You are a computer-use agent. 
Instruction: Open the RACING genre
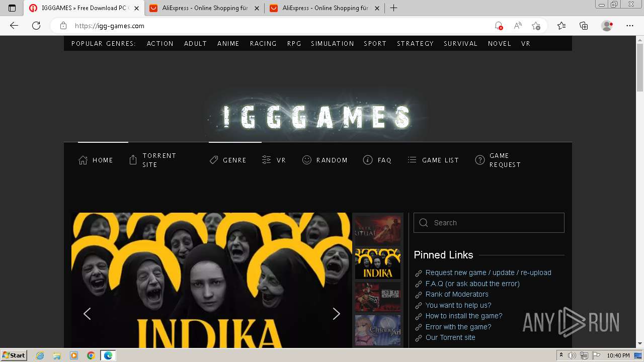tap(263, 44)
